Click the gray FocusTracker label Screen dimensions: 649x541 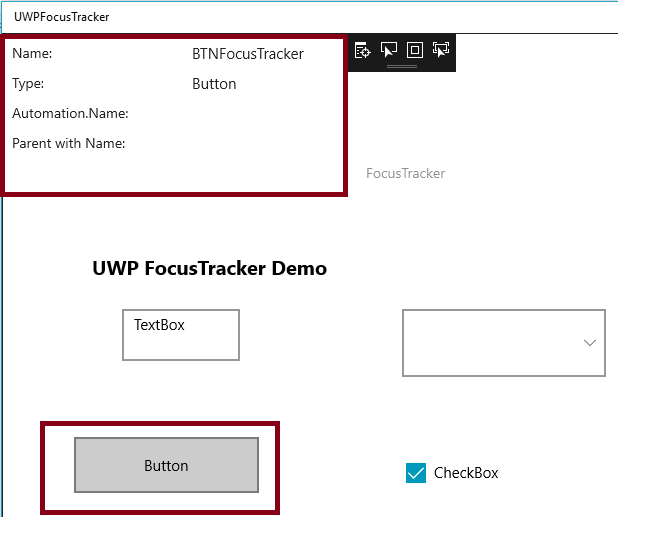click(405, 174)
